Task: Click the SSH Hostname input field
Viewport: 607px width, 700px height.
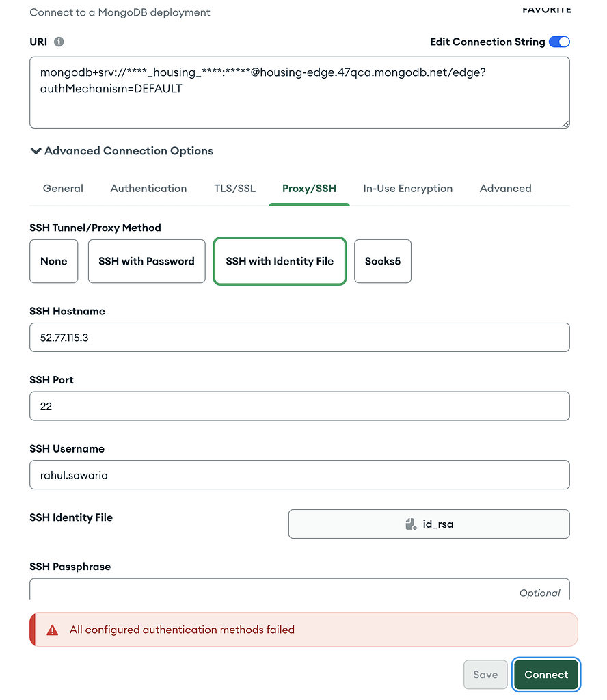Action: pos(299,338)
